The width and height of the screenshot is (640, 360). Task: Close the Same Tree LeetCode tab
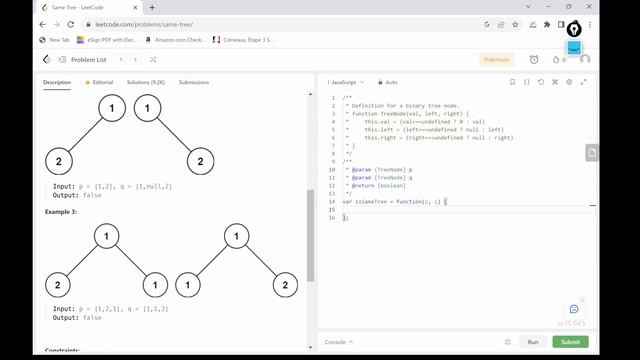(135, 7)
